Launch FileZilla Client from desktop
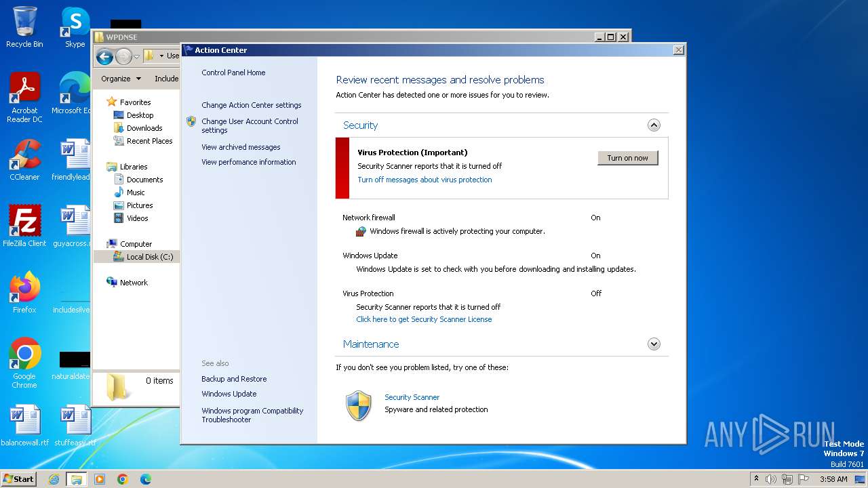868x488 pixels. coord(24,226)
